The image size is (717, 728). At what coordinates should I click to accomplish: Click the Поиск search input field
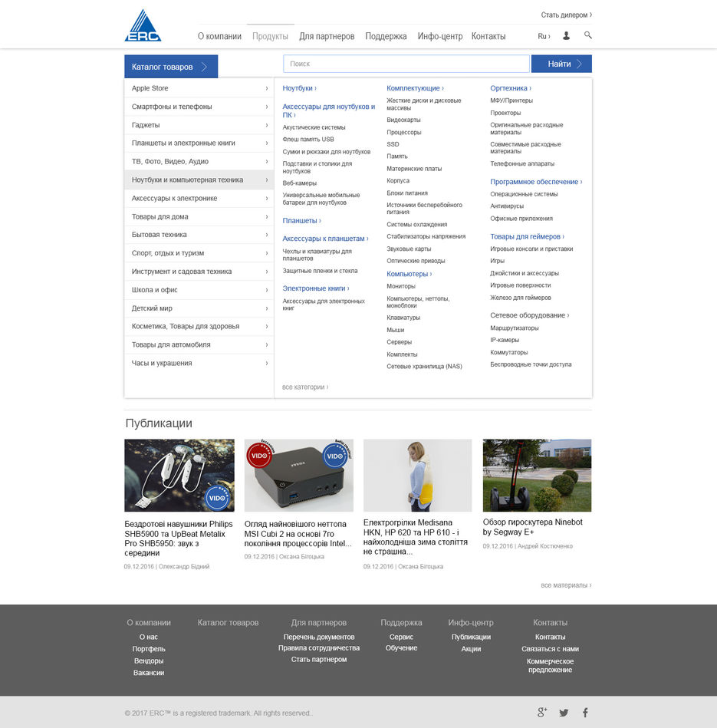coord(406,62)
